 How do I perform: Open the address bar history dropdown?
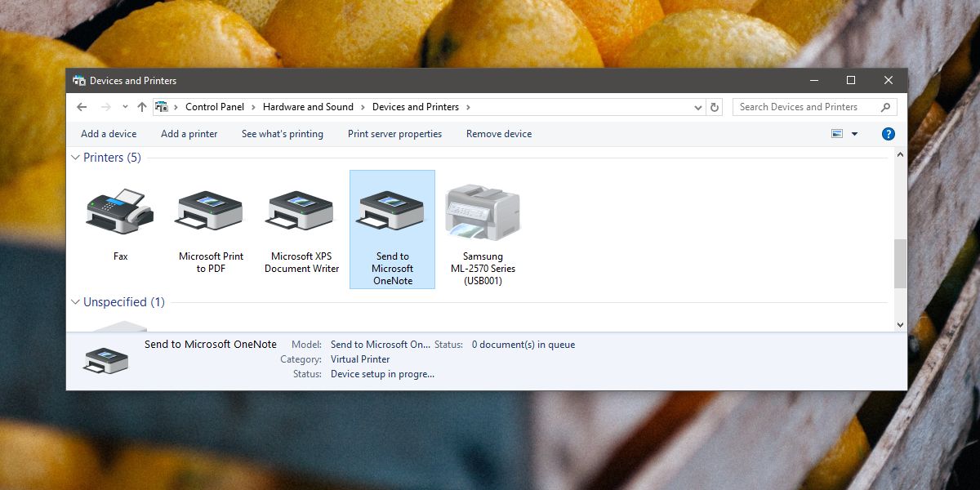click(x=698, y=107)
